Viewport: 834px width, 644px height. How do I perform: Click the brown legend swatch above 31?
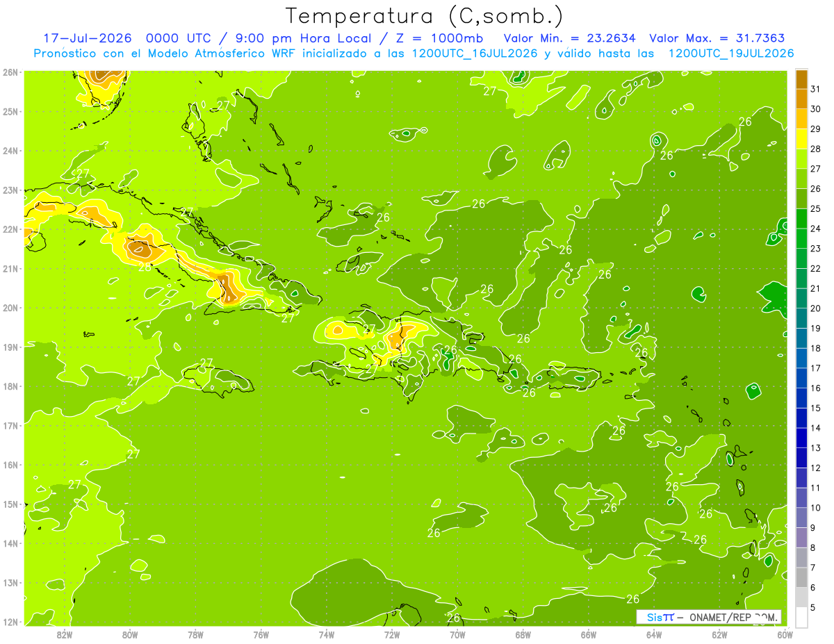pyautogui.click(x=802, y=79)
